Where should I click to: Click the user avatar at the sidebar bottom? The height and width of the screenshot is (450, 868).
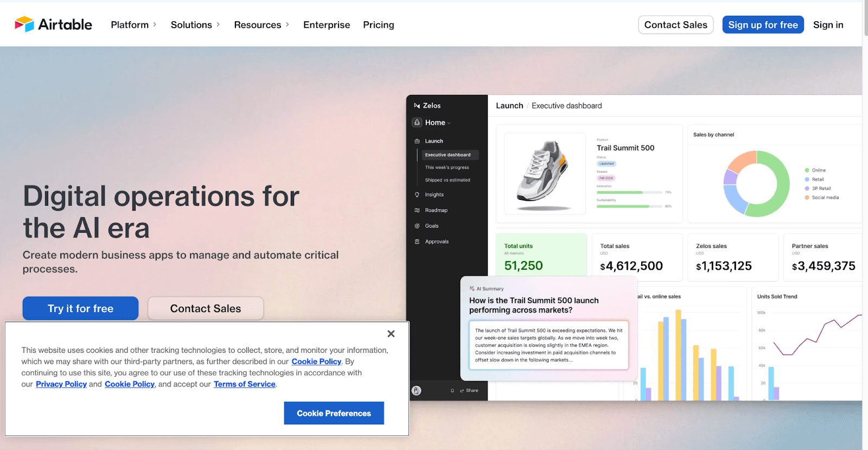click(x=417, y=390)
